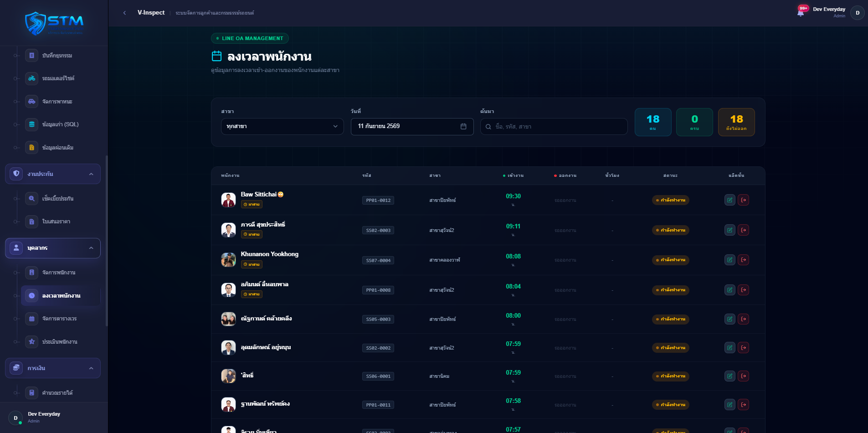Screen dimensions: 868x433
Task: Click Dev Everyday profile at sidebar bottom
Action: 54,418
